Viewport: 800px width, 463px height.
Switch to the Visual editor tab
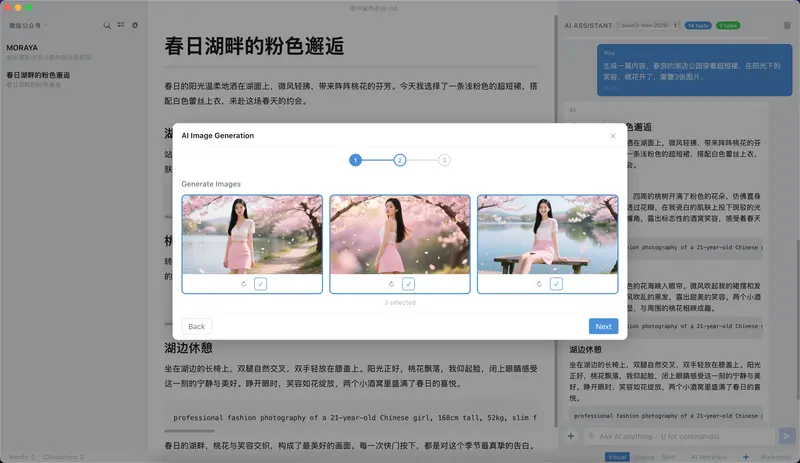tap(617, 457)
